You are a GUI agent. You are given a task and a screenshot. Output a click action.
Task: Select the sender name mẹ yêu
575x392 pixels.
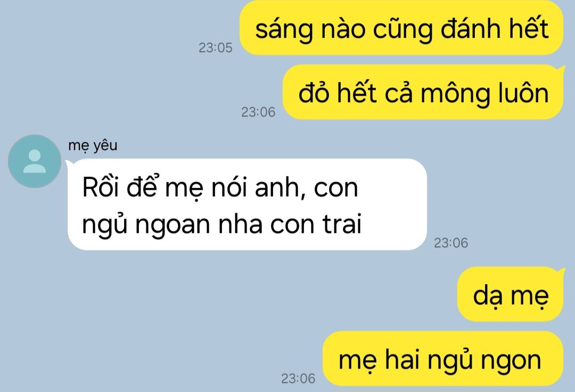tap(93, 145)
